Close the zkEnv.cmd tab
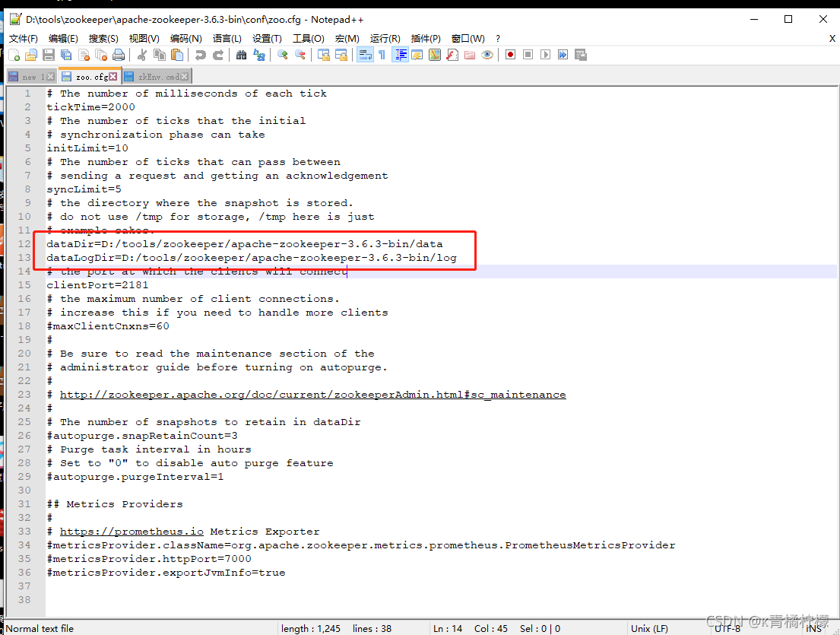840x635 pixels. point(184,77)
